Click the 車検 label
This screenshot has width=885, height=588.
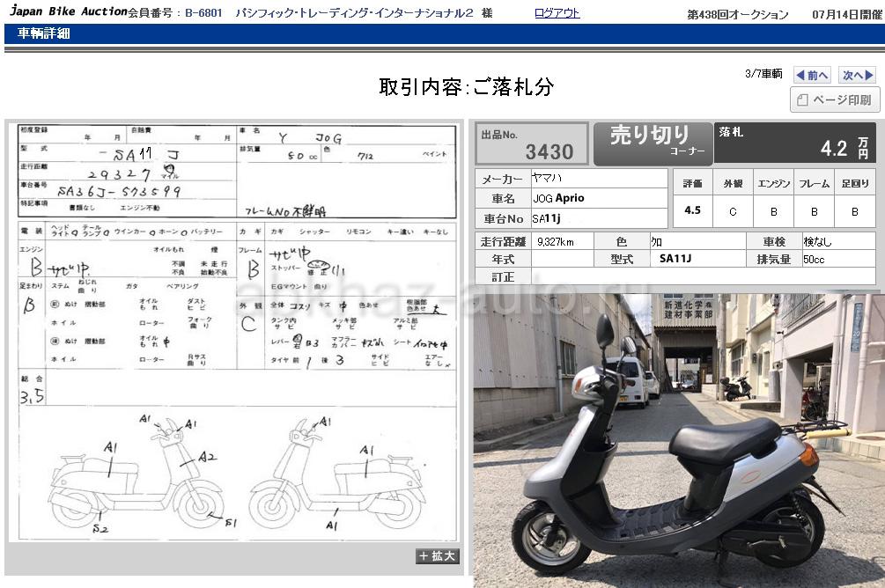click(x=774, y=241)
